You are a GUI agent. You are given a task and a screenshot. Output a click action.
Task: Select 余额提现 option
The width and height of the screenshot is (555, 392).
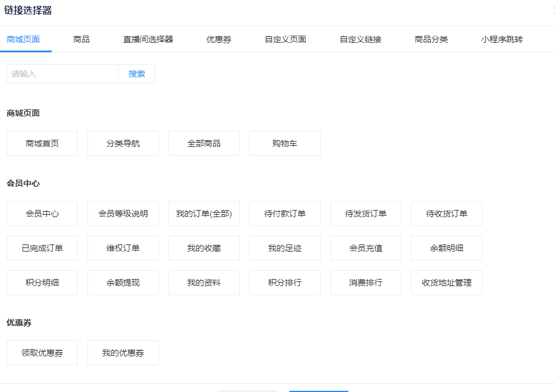click(123, 283)
